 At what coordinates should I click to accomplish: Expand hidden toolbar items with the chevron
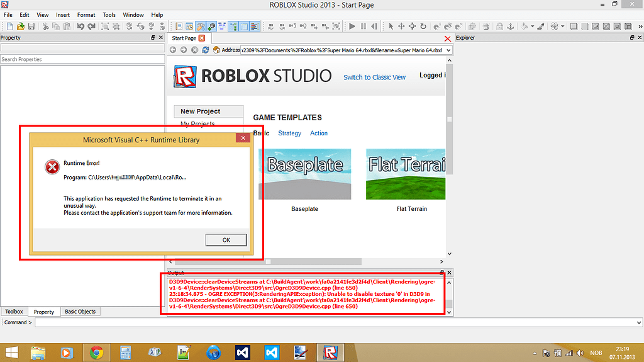pos(640,26)
